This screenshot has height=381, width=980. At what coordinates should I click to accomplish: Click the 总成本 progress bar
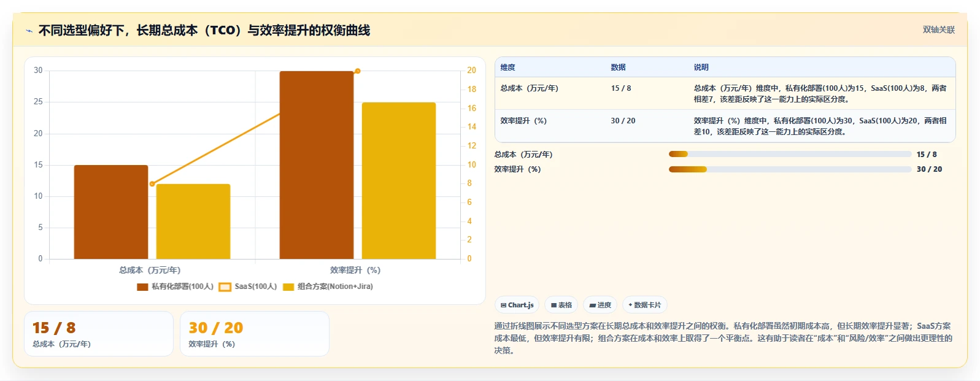(790, 154)
